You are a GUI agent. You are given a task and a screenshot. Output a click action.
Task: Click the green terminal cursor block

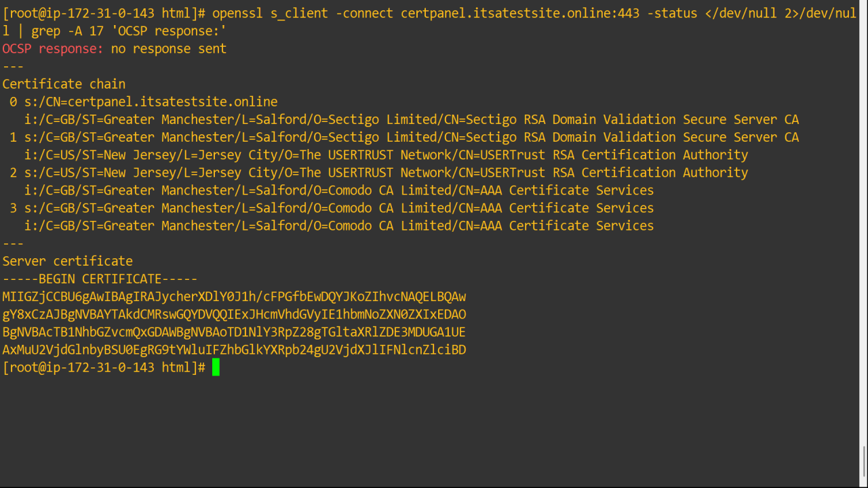tap(216, 367)
